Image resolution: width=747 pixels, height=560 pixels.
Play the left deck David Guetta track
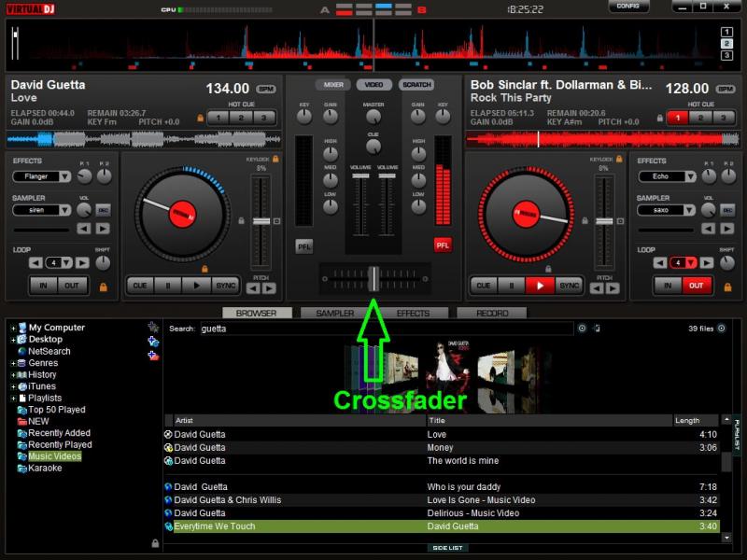pyautogui.click(x=196, y=286)
